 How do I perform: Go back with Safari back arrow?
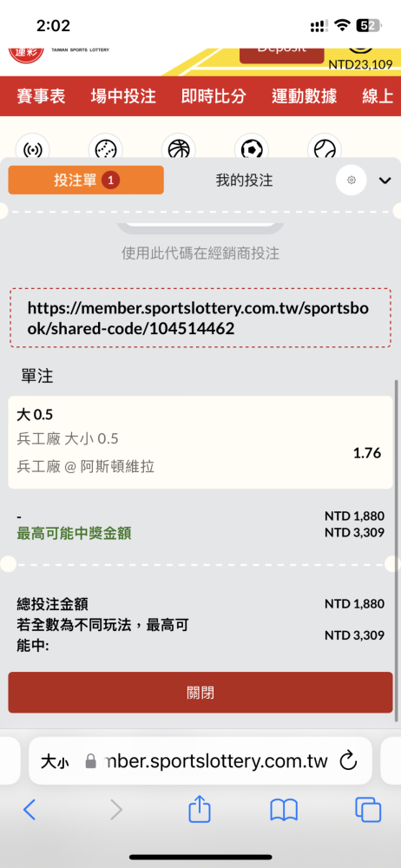point(30,810)
